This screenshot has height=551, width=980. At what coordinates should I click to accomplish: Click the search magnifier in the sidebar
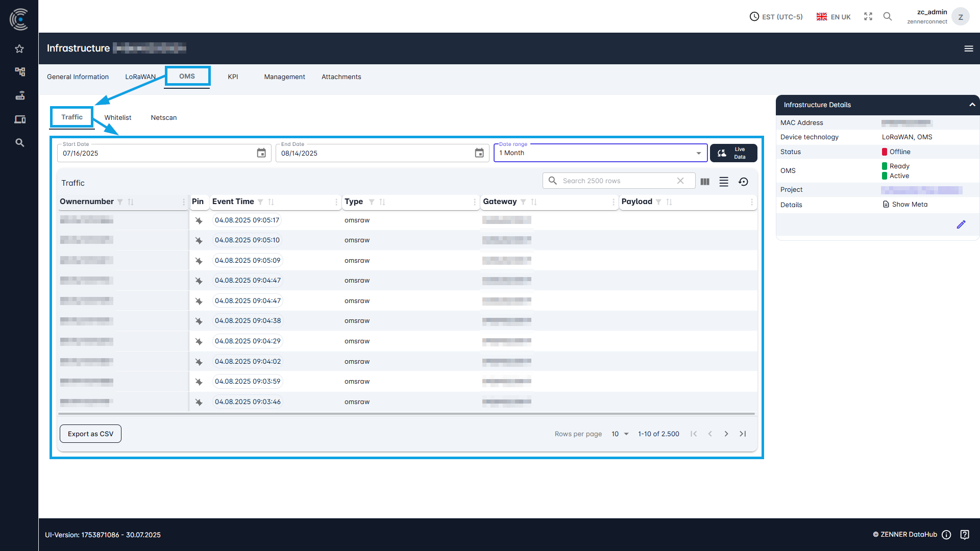tap(19, 142)
